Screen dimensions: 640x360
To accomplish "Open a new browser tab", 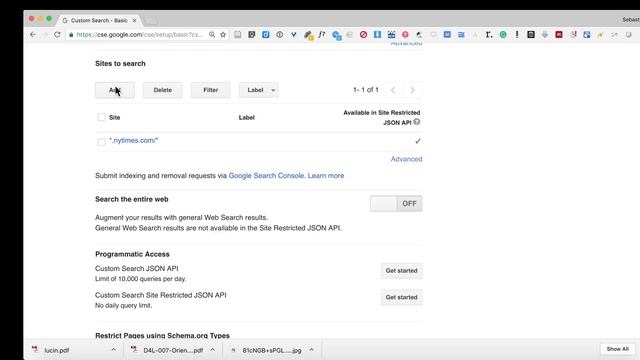I will (151, 20).
